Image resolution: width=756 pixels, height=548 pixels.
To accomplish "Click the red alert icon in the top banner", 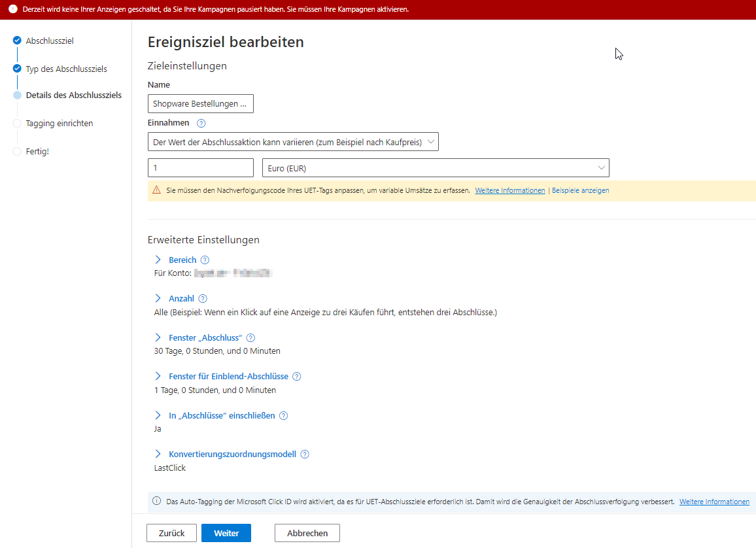I will click(x=13, y=9).
